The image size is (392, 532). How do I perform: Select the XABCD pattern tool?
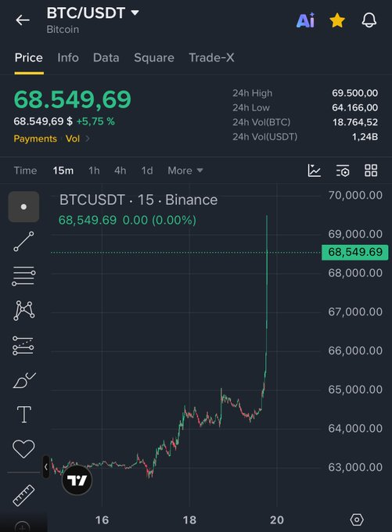coord(23,311)
